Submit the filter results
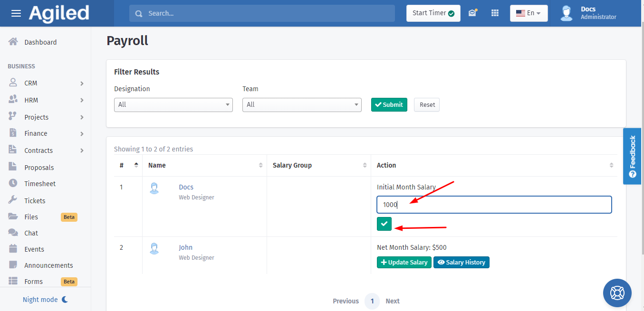 (389, 104)
